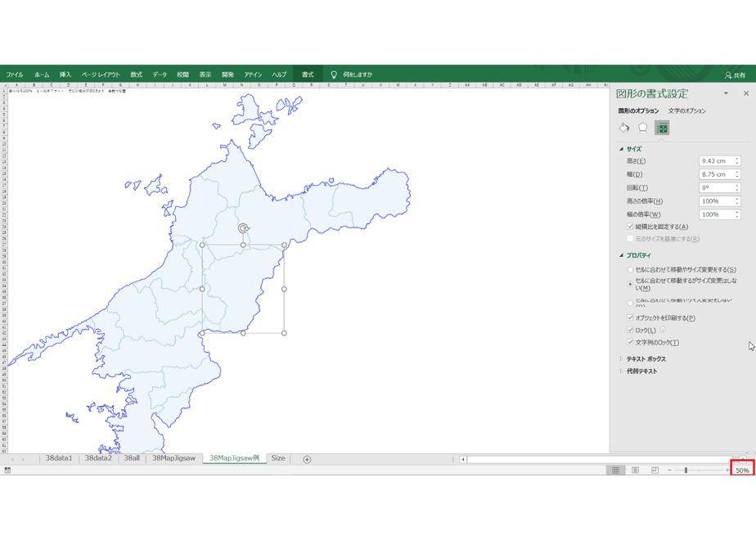Click the 何をしますか search box
This screenshot has width=756, height=540.
(358, 74)
